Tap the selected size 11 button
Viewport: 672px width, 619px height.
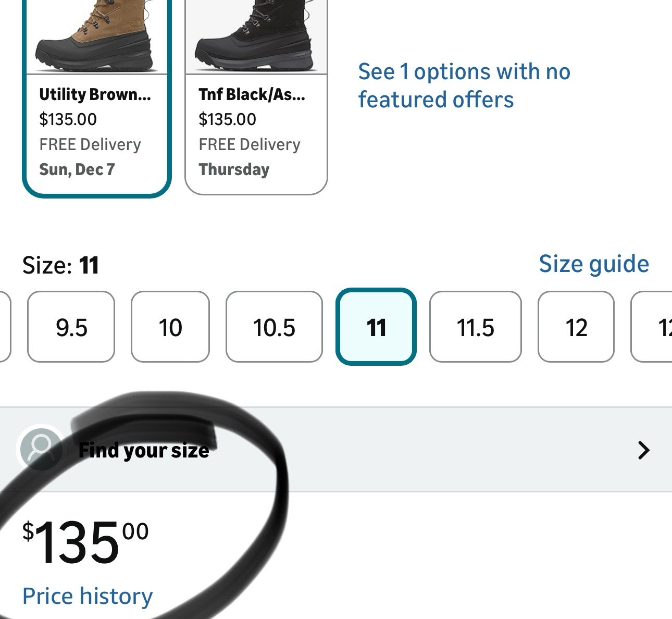coord(376,327)
